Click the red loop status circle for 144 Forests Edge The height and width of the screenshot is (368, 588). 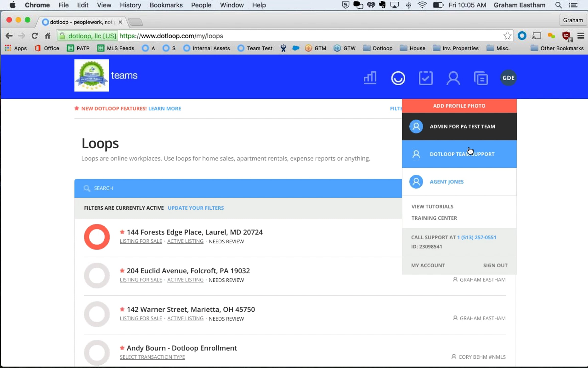click(x=97, y=237)
